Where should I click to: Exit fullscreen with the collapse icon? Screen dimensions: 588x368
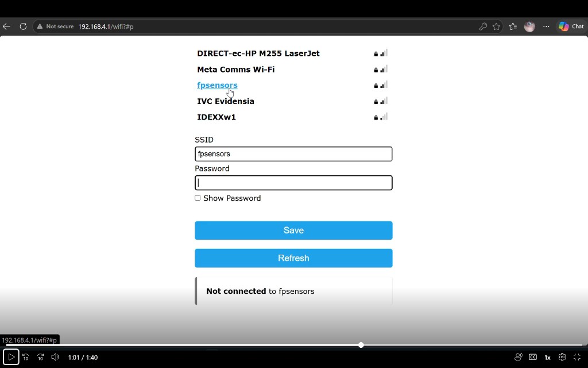tap(577, 357)
